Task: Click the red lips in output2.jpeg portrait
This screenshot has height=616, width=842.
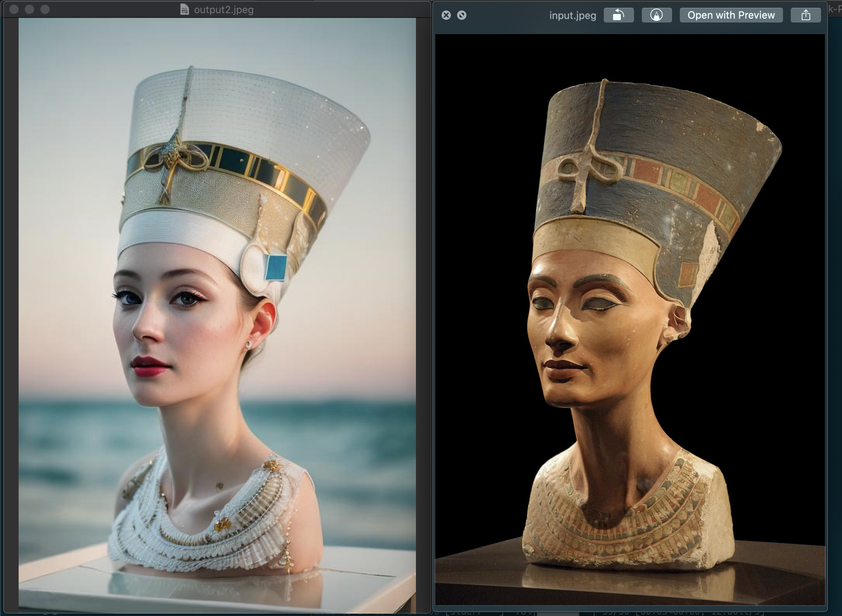Action: click(149, 366)
